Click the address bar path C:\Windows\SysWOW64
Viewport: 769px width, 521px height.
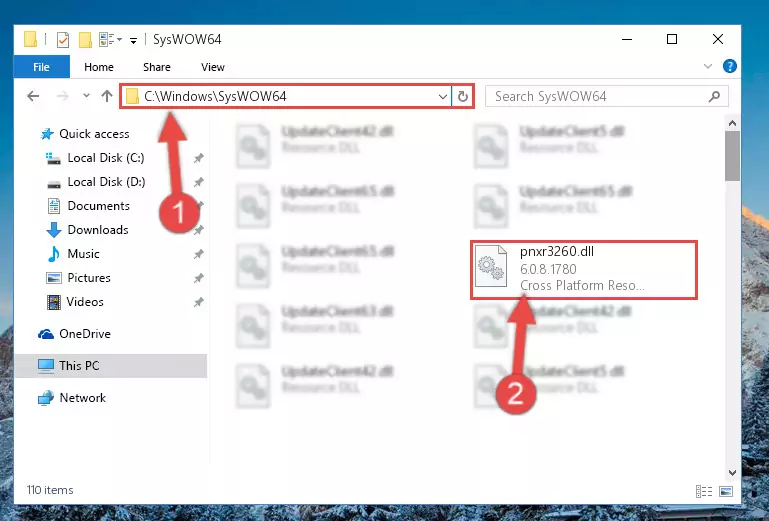(x=215, y=96)
